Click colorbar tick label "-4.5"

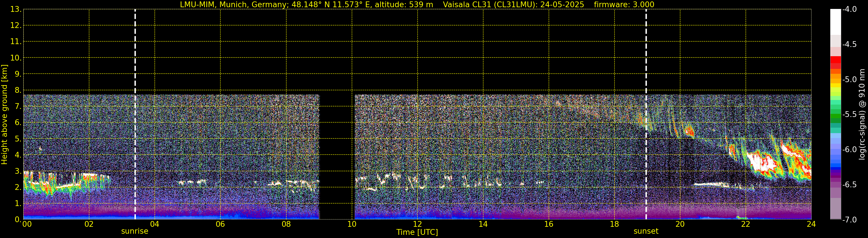pyautogui.click(x=850, y=44)
